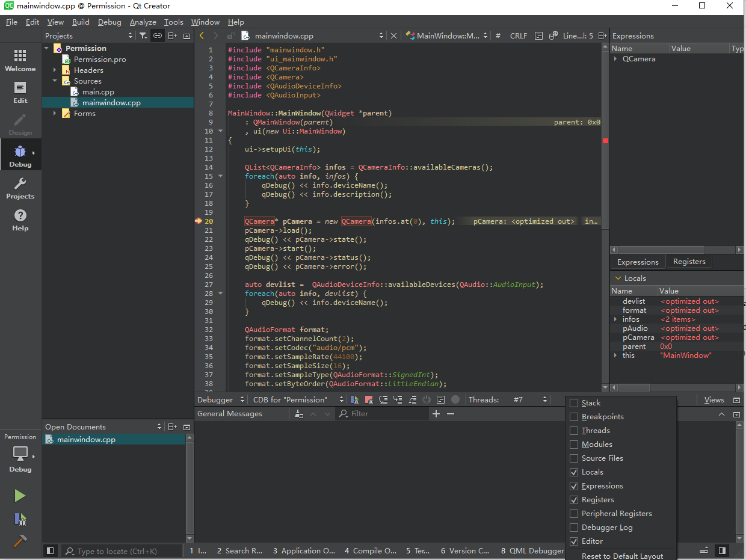Enable the Source Files checkbox
The image size is (746, 560).
pyautogui.click(x=574, y=458)
